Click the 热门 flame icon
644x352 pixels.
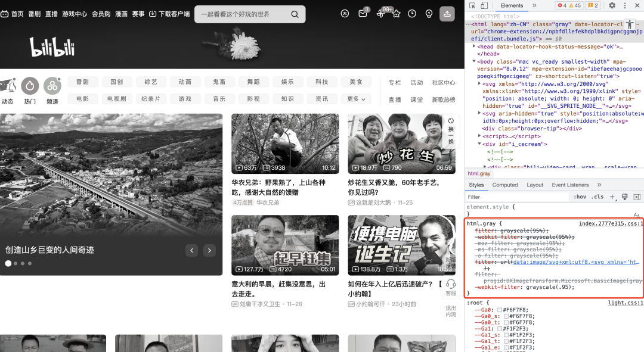(30, 86)
